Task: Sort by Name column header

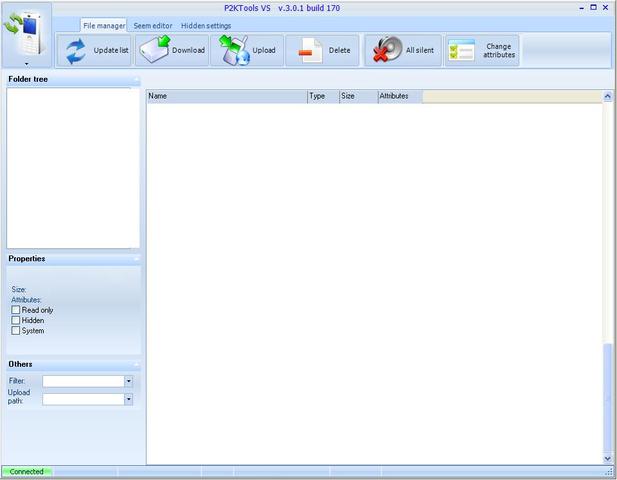Action: pyautogui.click(x=227, y=96)
